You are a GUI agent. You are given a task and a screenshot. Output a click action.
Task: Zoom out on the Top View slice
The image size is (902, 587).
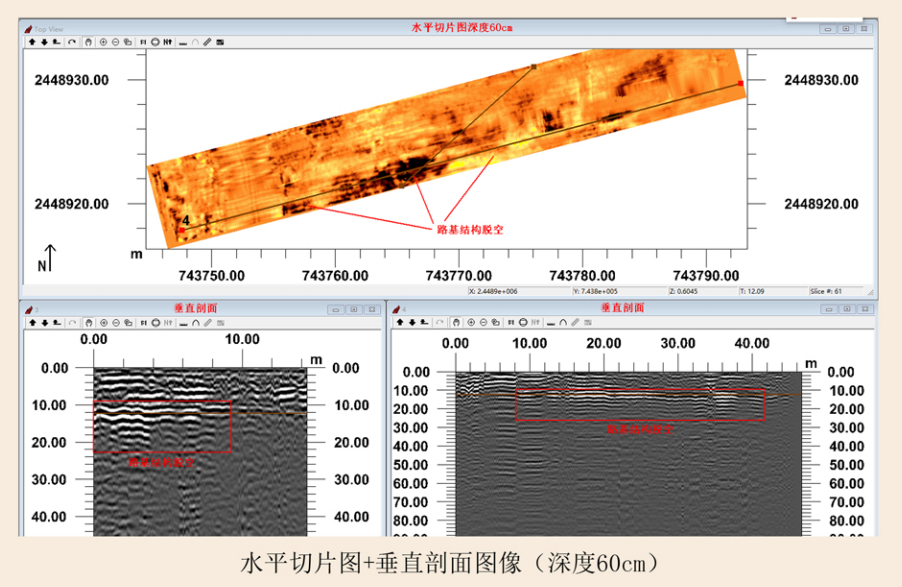tap(116, 42)
